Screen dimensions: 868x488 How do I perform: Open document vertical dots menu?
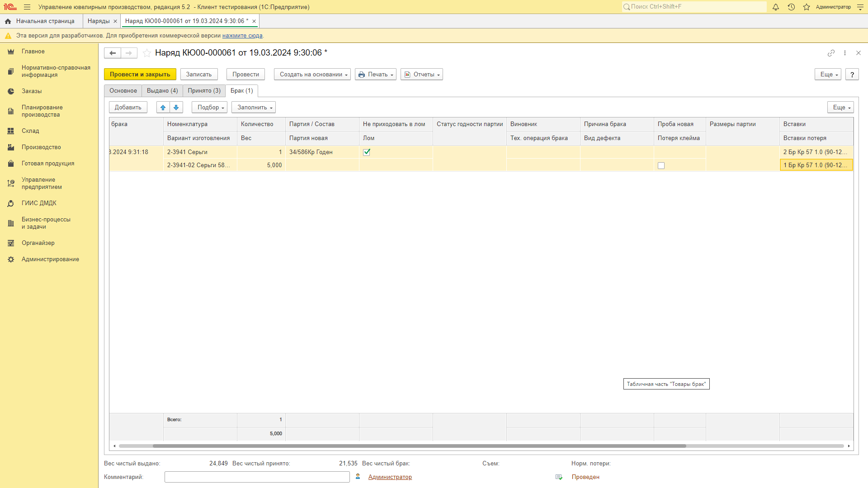point(845,53)
